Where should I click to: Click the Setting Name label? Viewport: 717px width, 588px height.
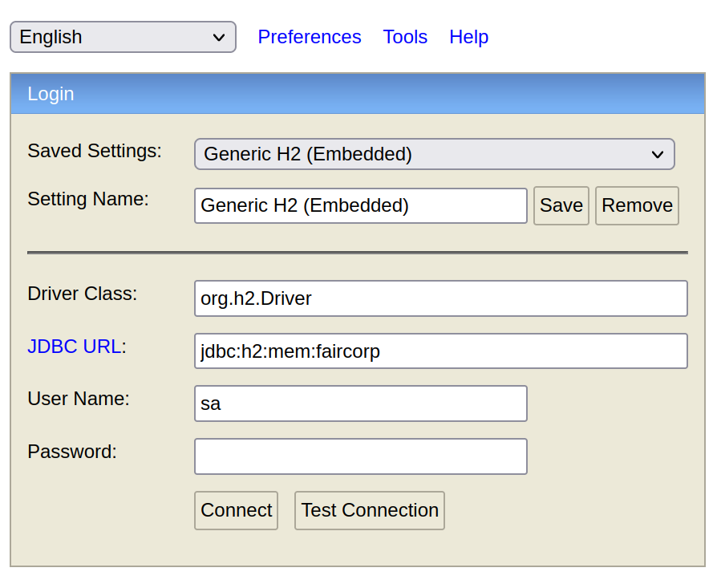point(88,200)
